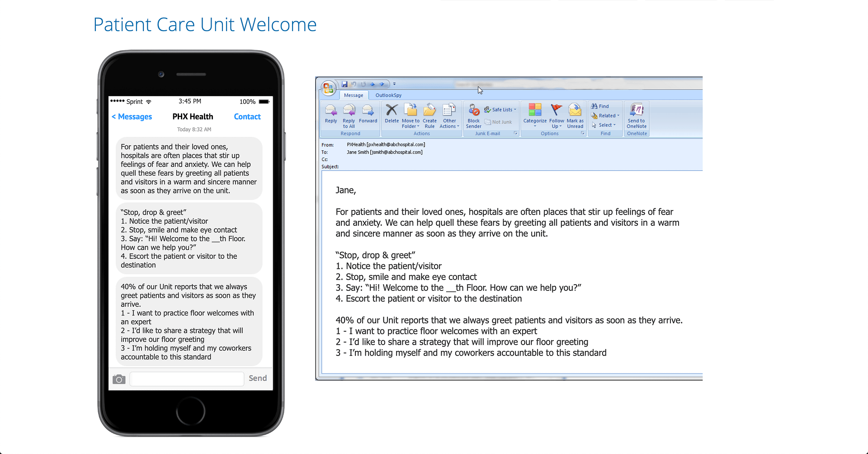This screenshot has width=868, height=454.
Task: Click the Reply icon in Outlook ribbon
Action: tap(331, 111)
